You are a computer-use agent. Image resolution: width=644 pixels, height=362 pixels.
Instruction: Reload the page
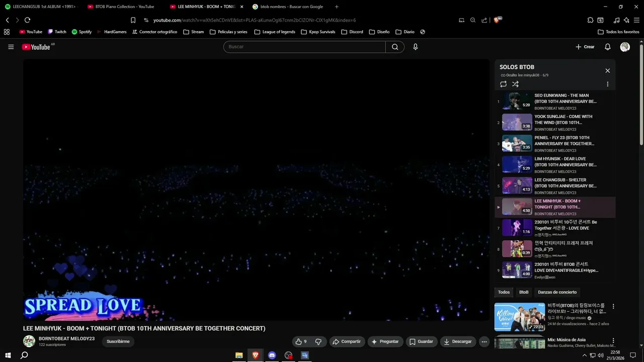(27, 20)
